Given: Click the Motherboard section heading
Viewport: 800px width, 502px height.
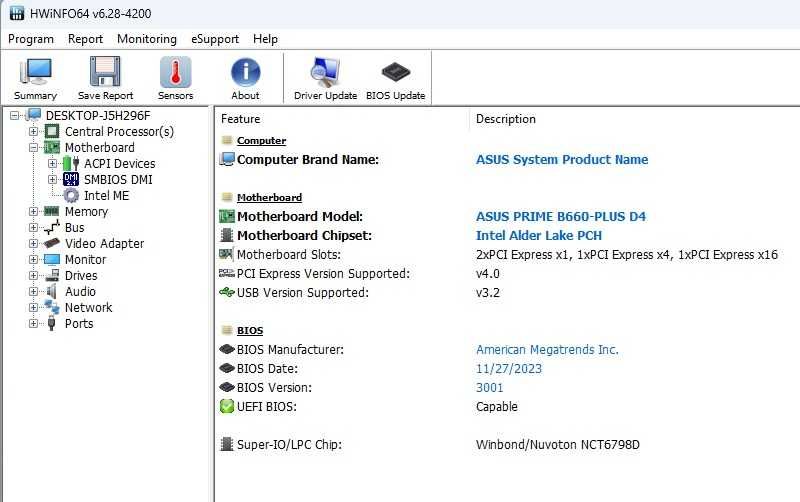Looking at the screenshot, I should pos(269,197).
